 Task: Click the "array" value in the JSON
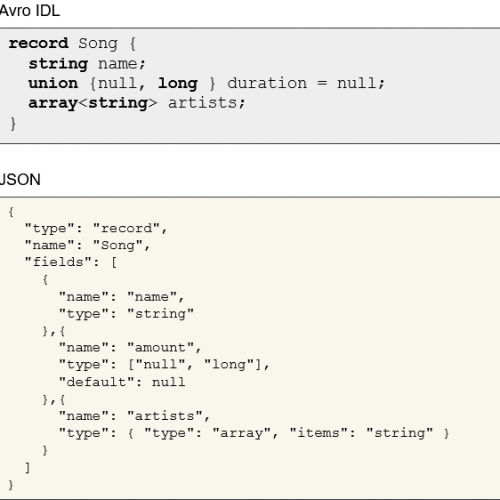point(242,433)
